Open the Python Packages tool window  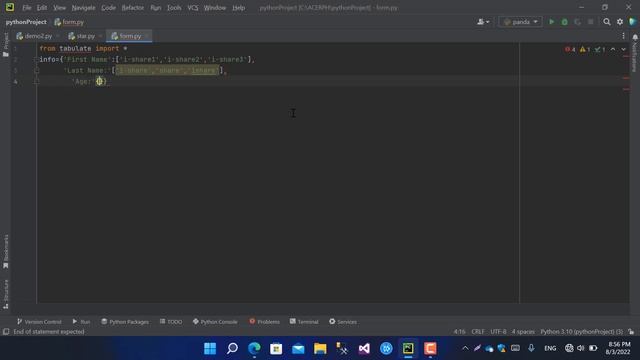pos(125,322)
